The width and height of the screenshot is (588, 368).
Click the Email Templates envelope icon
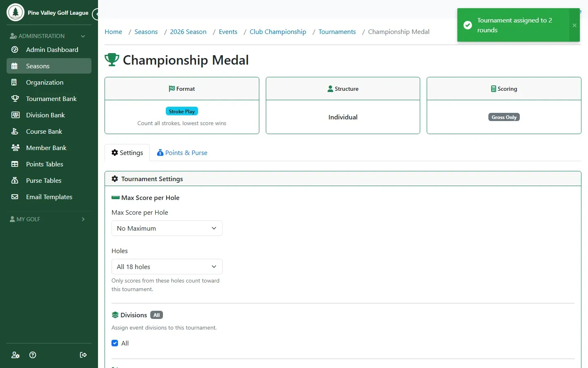coord(15,197)
